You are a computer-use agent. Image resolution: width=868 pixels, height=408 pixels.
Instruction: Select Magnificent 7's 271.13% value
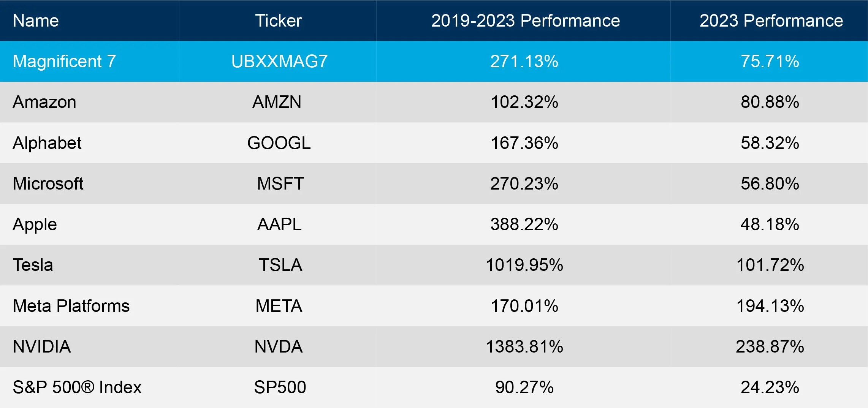524,61
